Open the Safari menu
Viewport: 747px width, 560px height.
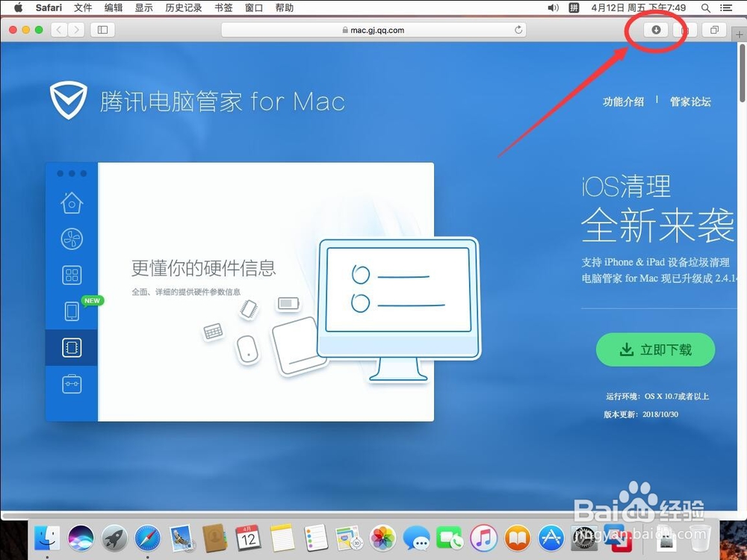pyautogui.click(x=49, y=7)
